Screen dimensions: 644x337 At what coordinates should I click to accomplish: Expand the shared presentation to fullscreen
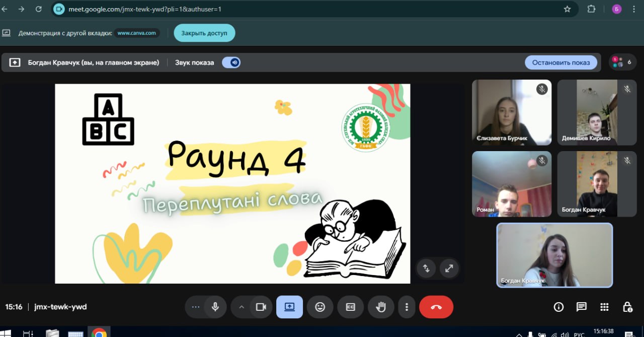point(449,268)
